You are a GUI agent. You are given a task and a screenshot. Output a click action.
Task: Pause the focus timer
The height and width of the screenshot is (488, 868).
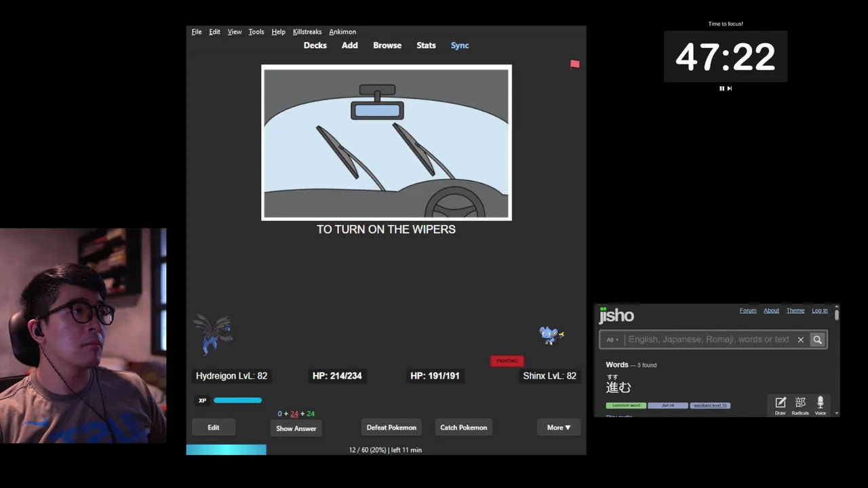tap(722, 88)
